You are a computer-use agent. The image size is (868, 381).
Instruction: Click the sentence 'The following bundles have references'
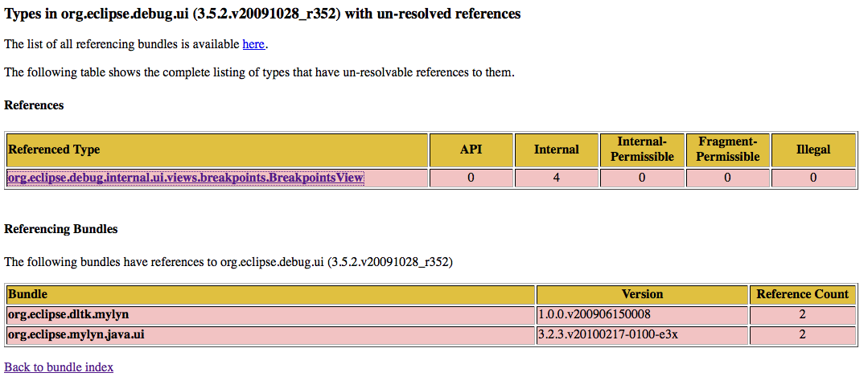228,262
